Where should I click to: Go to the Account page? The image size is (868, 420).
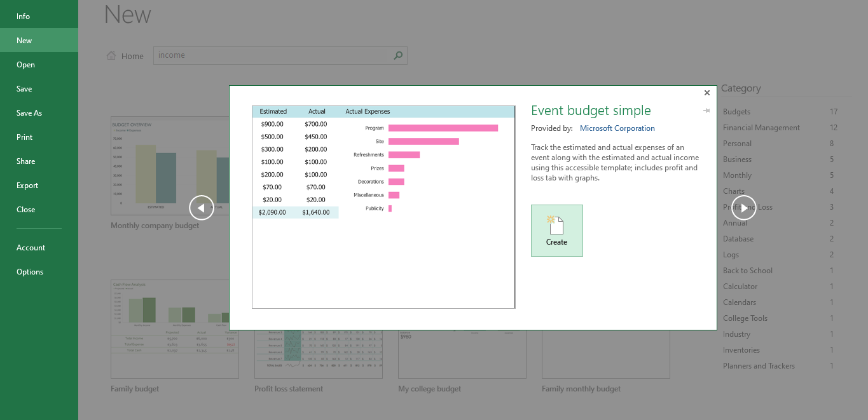31,248
